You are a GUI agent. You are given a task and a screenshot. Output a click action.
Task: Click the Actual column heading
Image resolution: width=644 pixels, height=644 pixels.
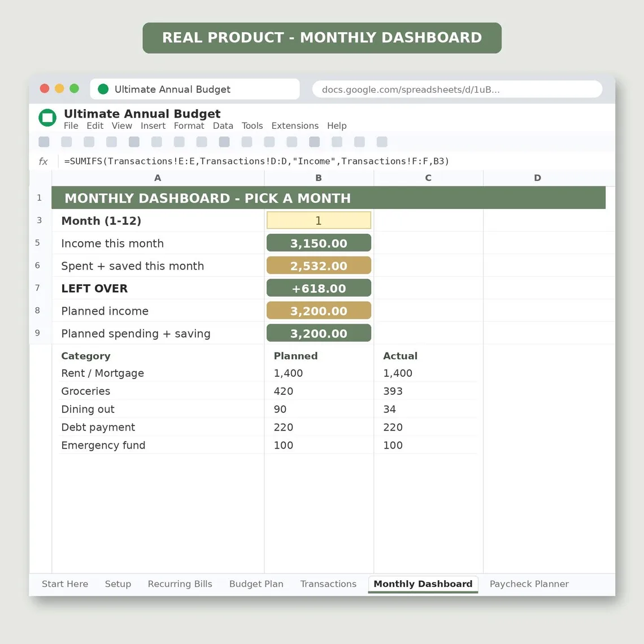click(x=400, y=356)
